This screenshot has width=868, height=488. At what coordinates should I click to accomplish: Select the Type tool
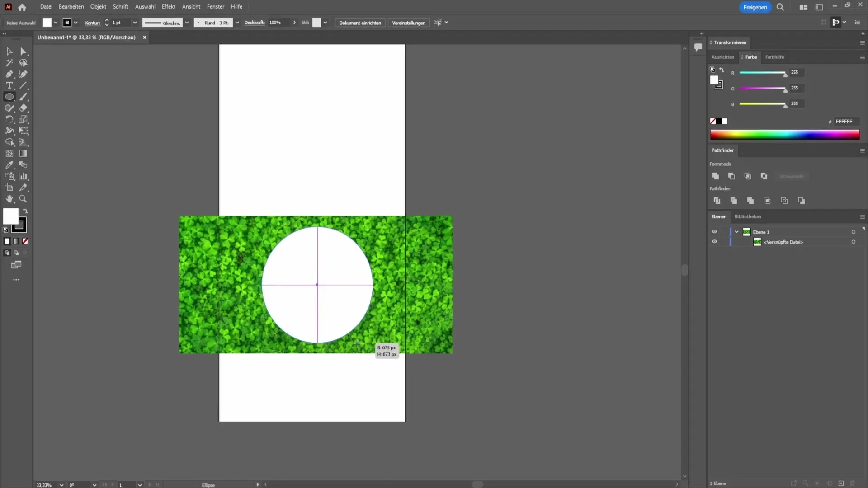[x=9, y=85]
